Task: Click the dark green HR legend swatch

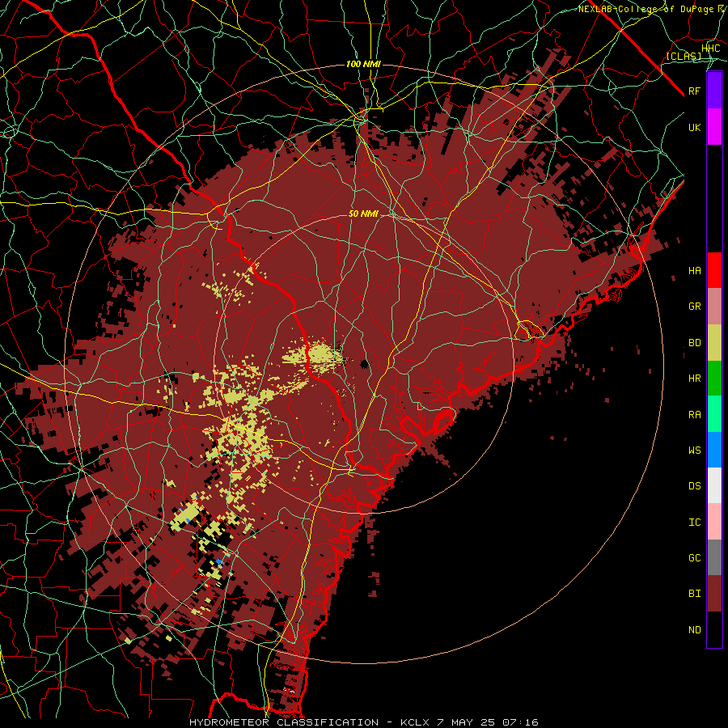Action: (x=714, y=378)
